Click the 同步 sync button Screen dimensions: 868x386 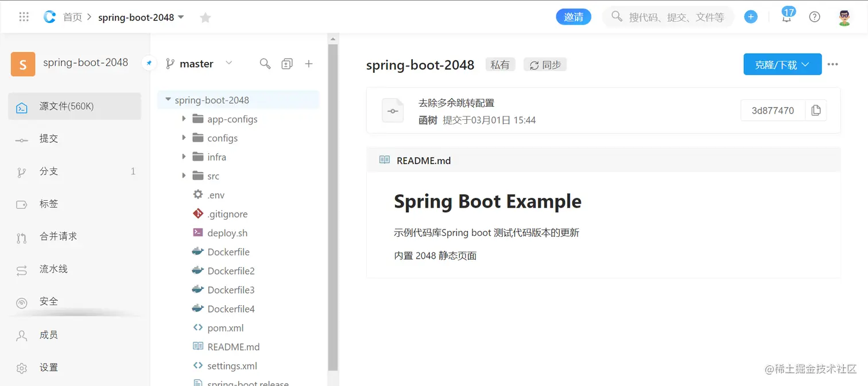(x=545, y=65)
